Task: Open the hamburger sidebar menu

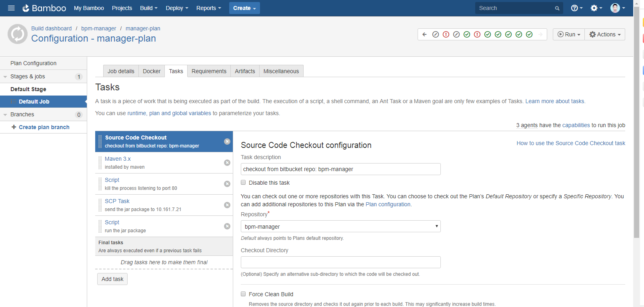Action: [11, 8]
